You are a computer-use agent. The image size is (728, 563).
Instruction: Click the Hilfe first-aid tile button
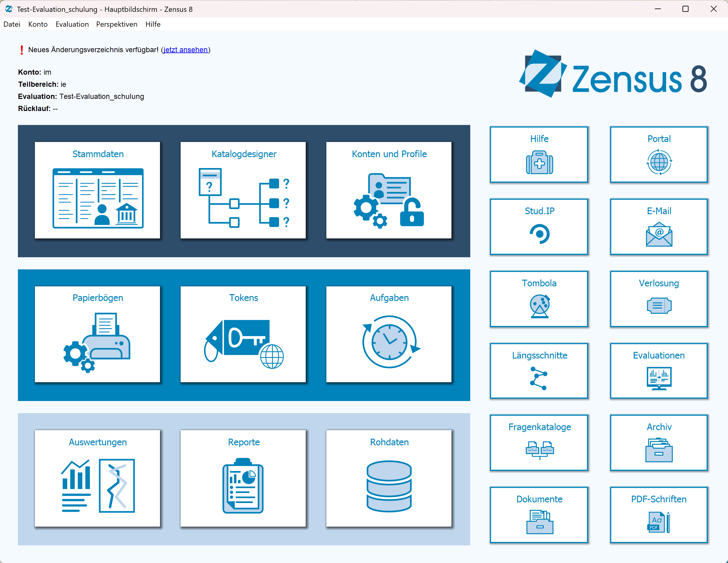[x=539, y=155]
